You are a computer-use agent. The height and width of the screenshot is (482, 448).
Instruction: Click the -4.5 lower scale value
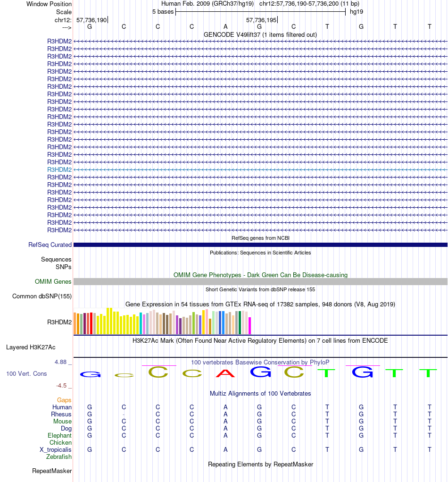(61, 386)
